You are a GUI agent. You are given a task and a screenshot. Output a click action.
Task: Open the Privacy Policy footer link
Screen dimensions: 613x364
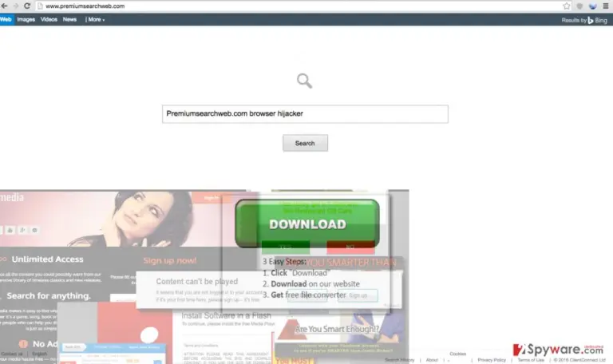492,360
